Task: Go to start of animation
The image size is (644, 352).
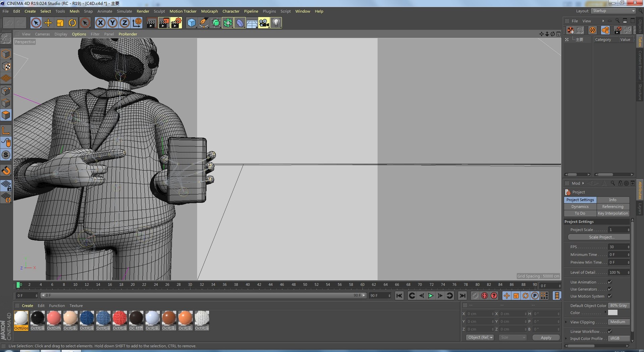Action: click(399, 296)
